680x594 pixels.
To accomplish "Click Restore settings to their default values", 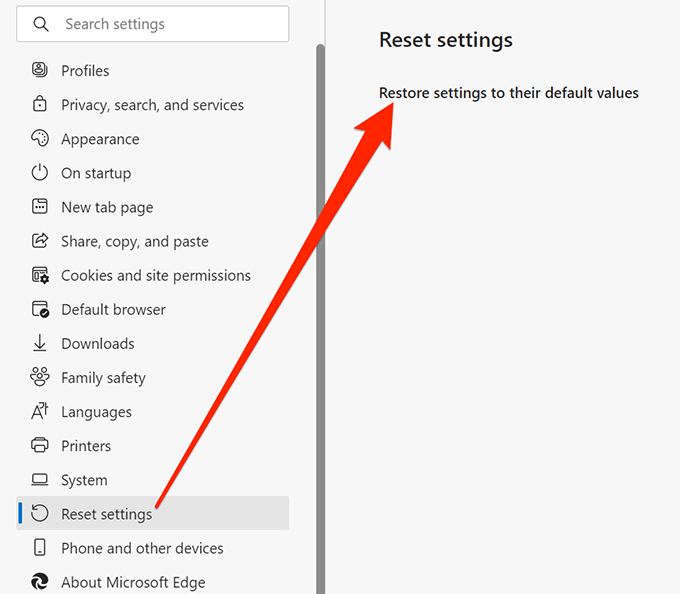I will pyautogui.click(x=508, y=93).
